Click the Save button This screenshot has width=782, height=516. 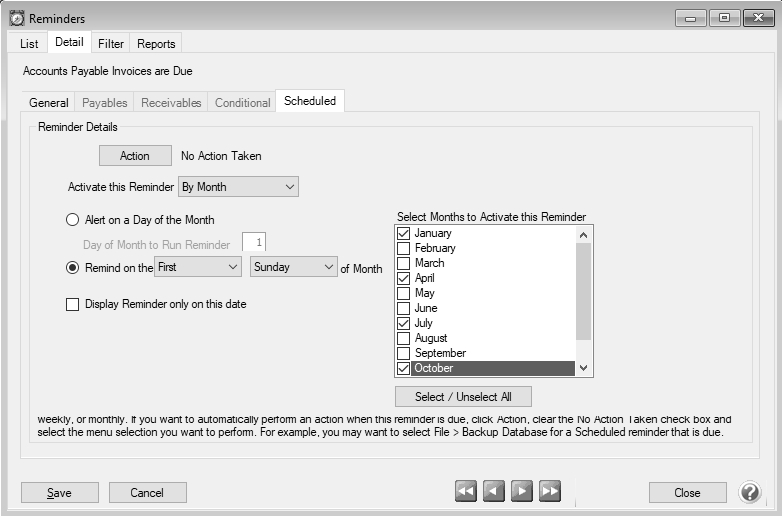(60, 492)
